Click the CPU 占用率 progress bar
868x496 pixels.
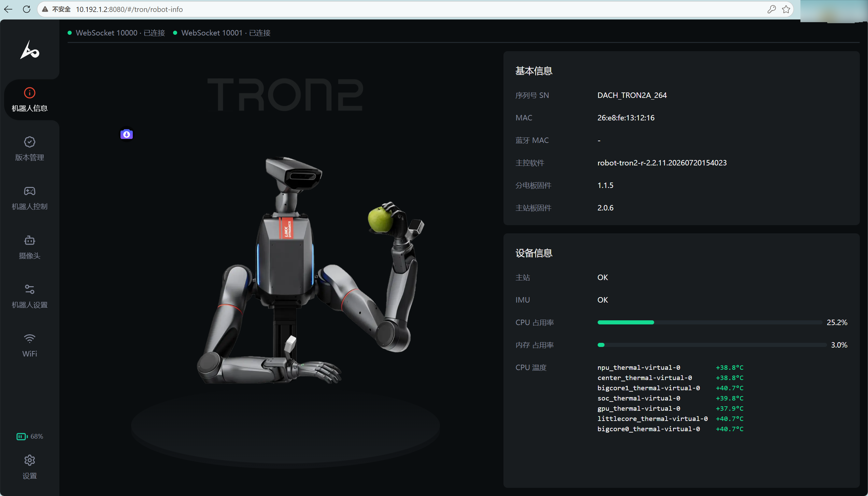[x=710, y=322]
